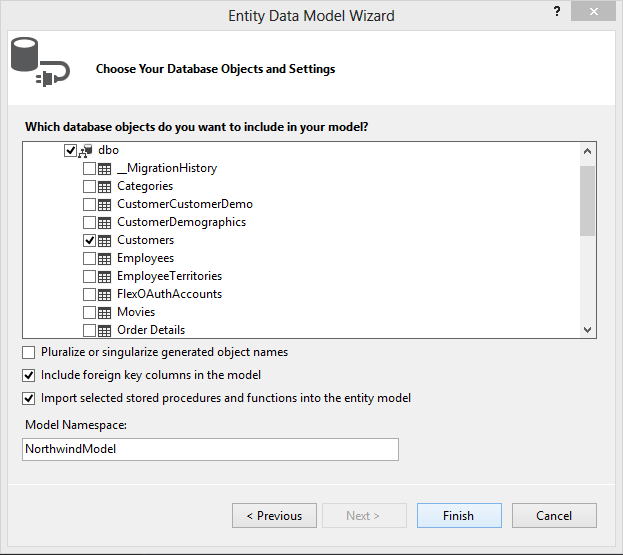This screenshot has height=555, width=623.
Task: Uncheck the Customers table checkbox
Action: (89, 240)
